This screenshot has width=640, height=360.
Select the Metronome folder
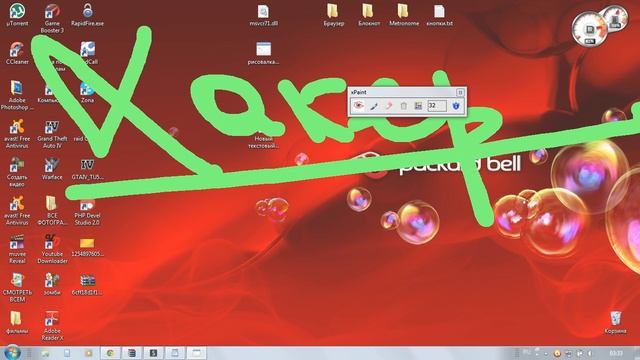[x=404, y=15]
